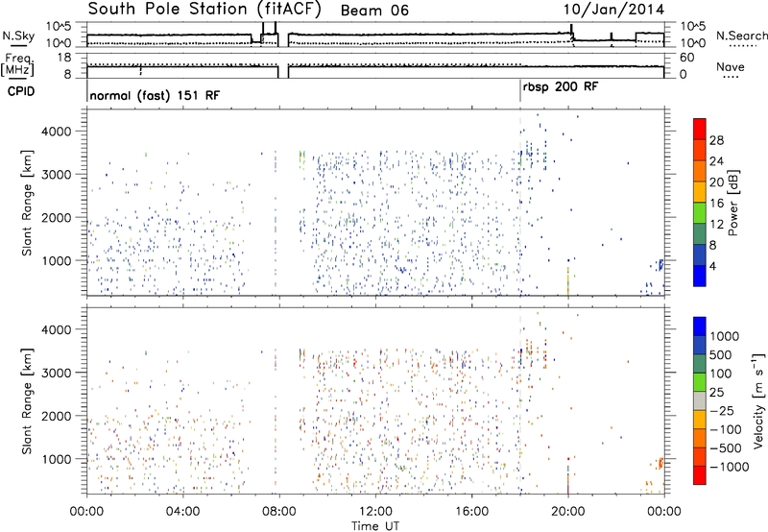768x532 pixels.
Task: Click 'normal (fast) 151 RF' CPID text
Action: pyautogui.click(x=155, y=95)
